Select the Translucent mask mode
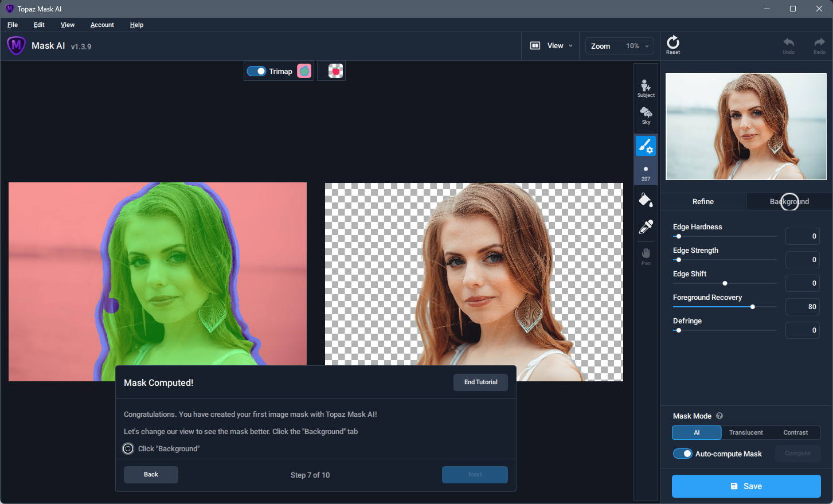Screen dimensions: 833x504 pos(746,432)
